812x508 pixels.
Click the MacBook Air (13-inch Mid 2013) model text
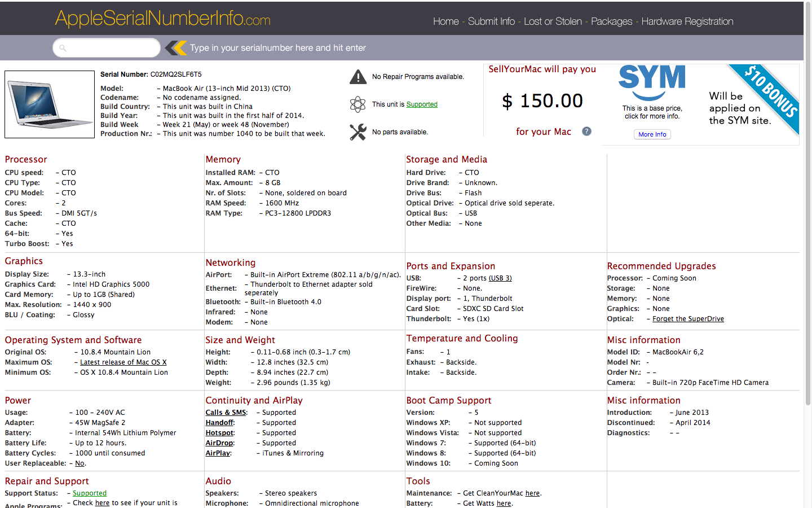point(227,89)
